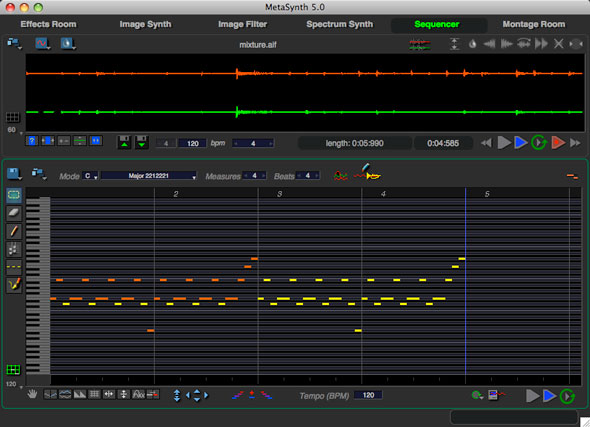Click the blue vertical double-arrow transpose icon
Image resolution: width=590 pixels, height=427 pixels.
point(177,395)
